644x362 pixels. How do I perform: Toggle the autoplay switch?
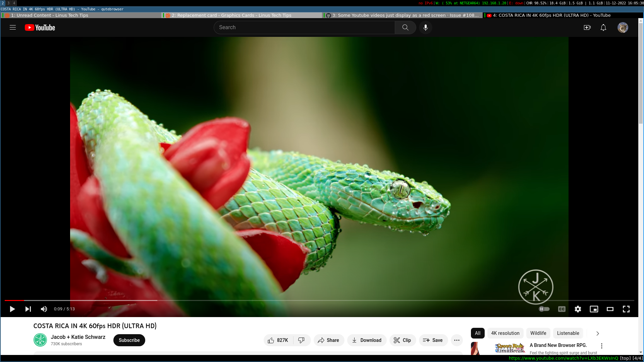(544, 309)
